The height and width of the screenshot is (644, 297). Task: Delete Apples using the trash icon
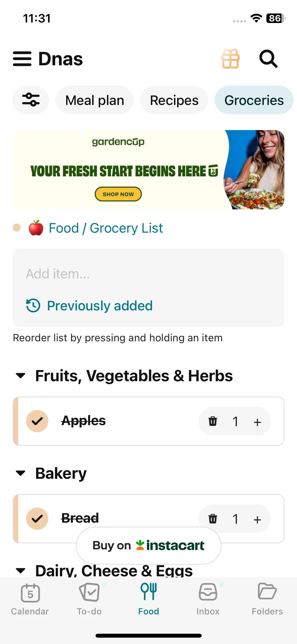coord(213,421)
